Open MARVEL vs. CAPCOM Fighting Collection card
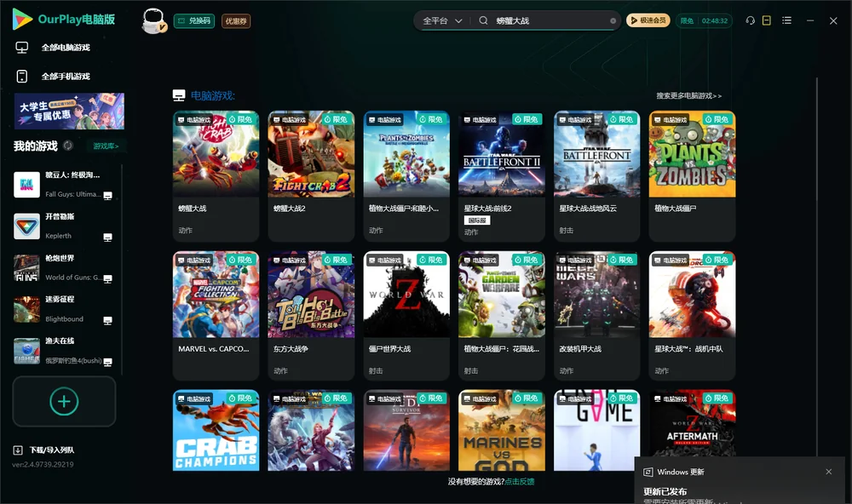Viewport: 852px width, 504px height. tap(216, 316)
